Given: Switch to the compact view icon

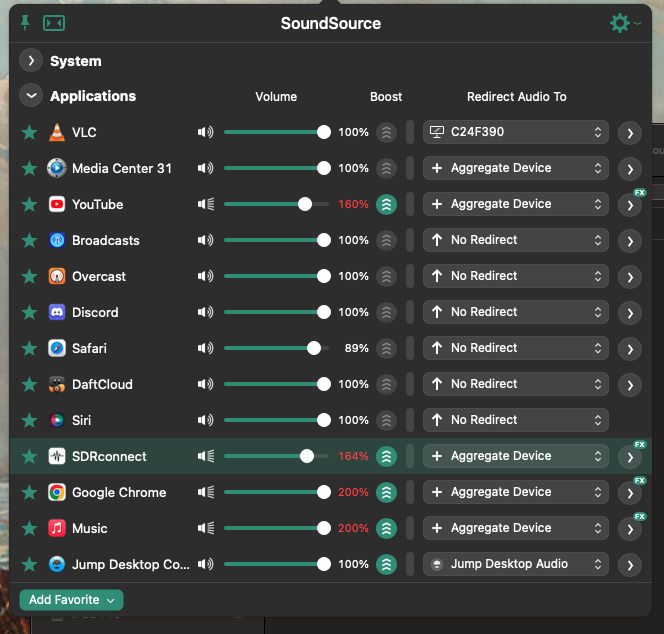Looking at the screenshot, I should [x=54, y=23].
